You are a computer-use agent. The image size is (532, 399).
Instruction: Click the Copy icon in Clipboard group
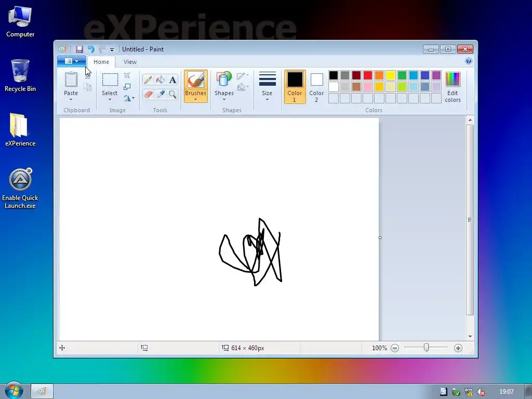[x=87, y=87]
